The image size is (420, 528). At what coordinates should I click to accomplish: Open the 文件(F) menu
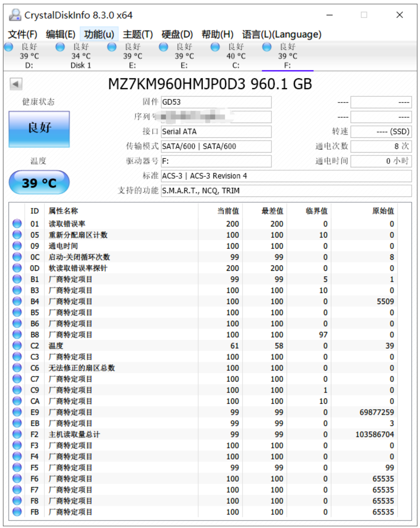23,34
